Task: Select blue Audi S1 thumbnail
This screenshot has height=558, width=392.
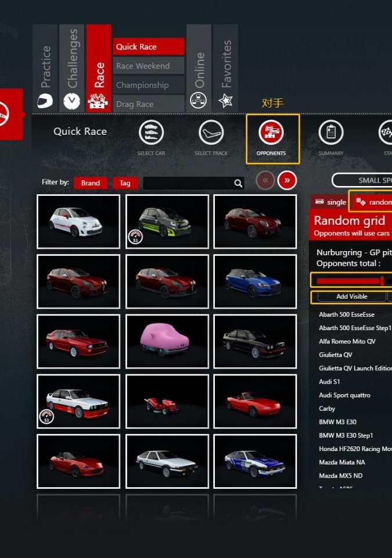Action: 255,281
